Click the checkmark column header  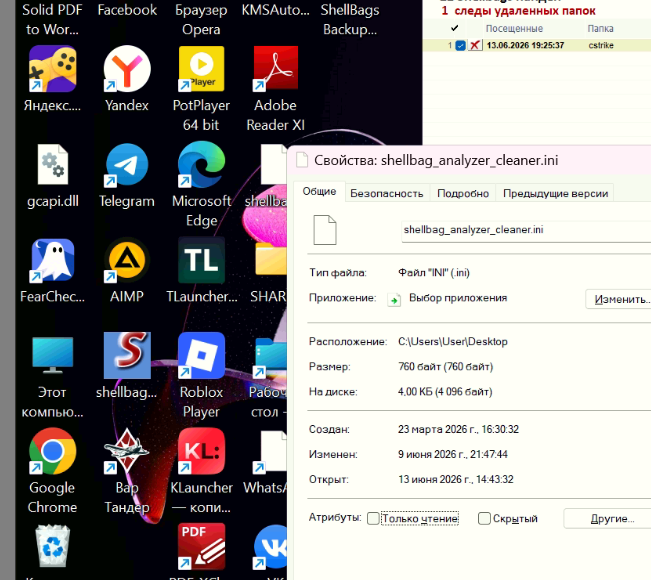click(455, 28)
